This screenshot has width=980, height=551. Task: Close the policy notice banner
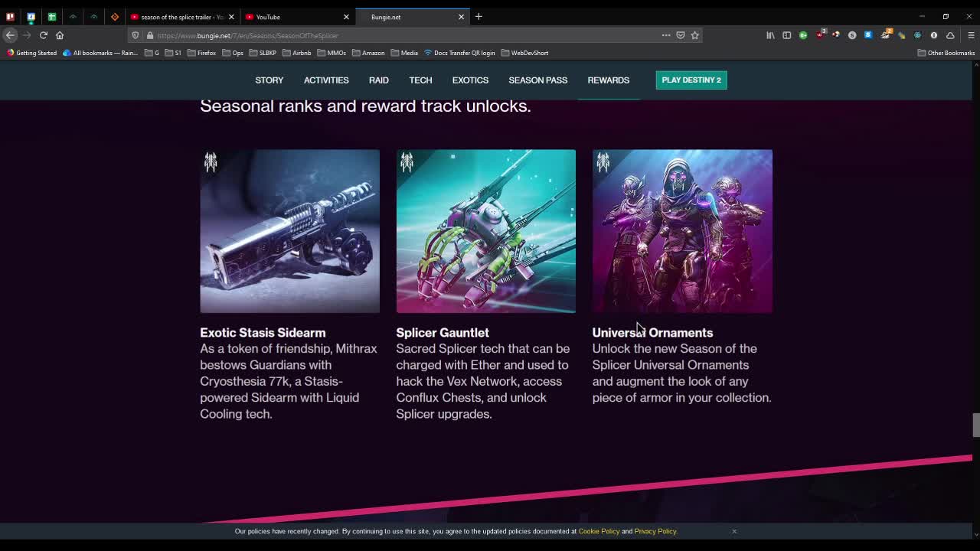coord(734,531)
